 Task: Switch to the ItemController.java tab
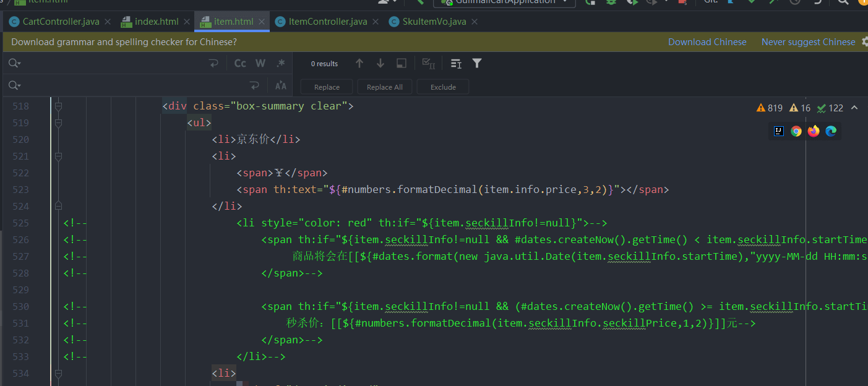pos(327,22)
